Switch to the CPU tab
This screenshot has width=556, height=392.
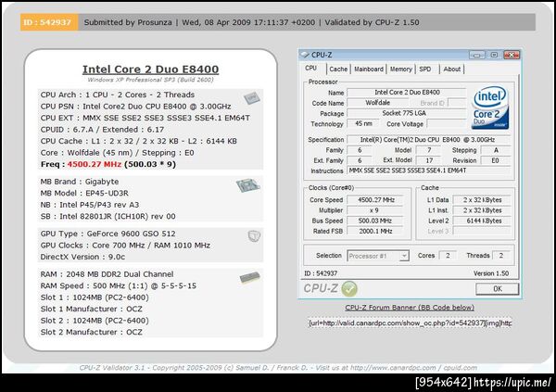point(311,68)
